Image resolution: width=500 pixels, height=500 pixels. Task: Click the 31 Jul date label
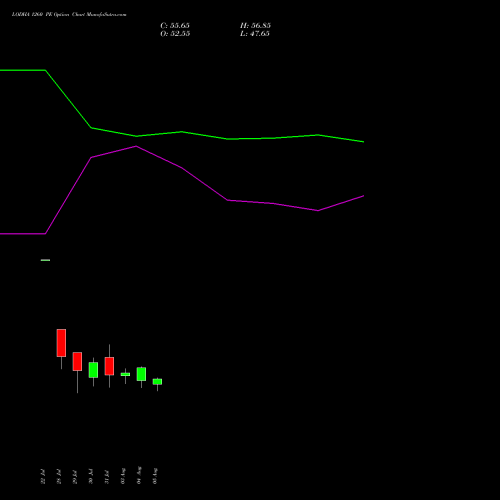click(x=107, y=477)
